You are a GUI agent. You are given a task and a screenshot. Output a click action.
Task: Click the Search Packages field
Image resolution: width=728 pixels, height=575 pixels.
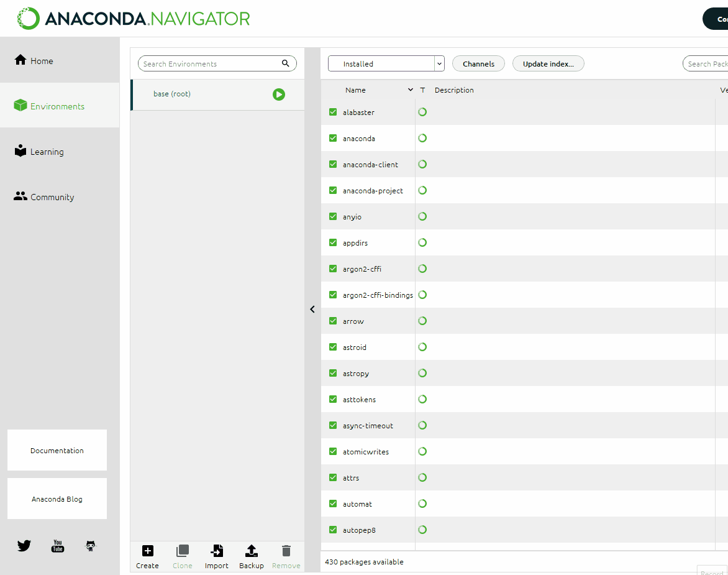pos(705,63)
